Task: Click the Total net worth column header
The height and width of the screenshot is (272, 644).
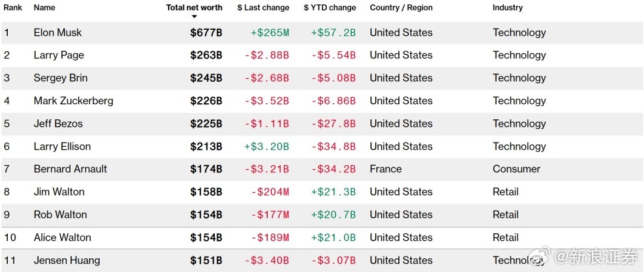Action: coord(194,8)
